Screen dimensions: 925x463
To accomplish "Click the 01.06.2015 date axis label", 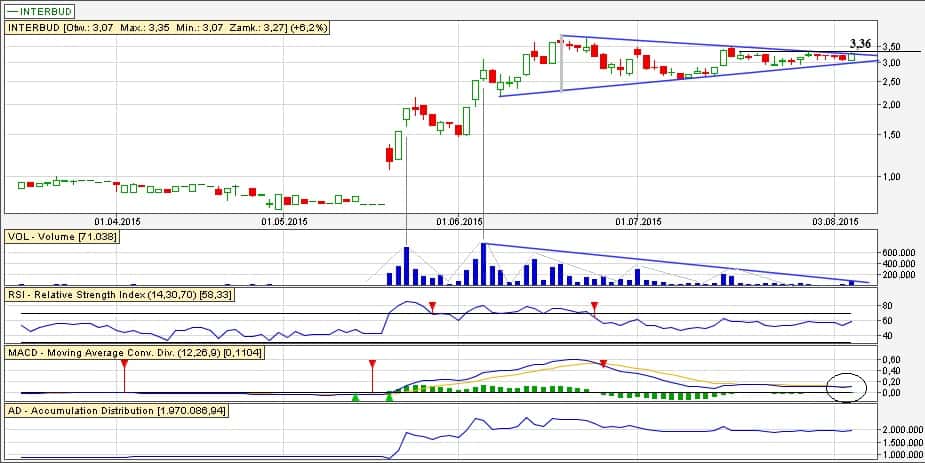I will point(461,221).
